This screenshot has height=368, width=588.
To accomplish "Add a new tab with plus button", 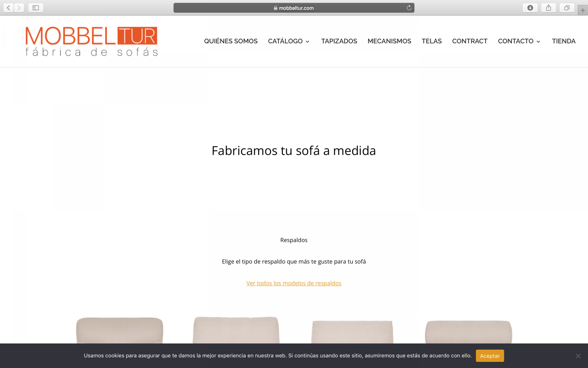I will click(583, 10).
